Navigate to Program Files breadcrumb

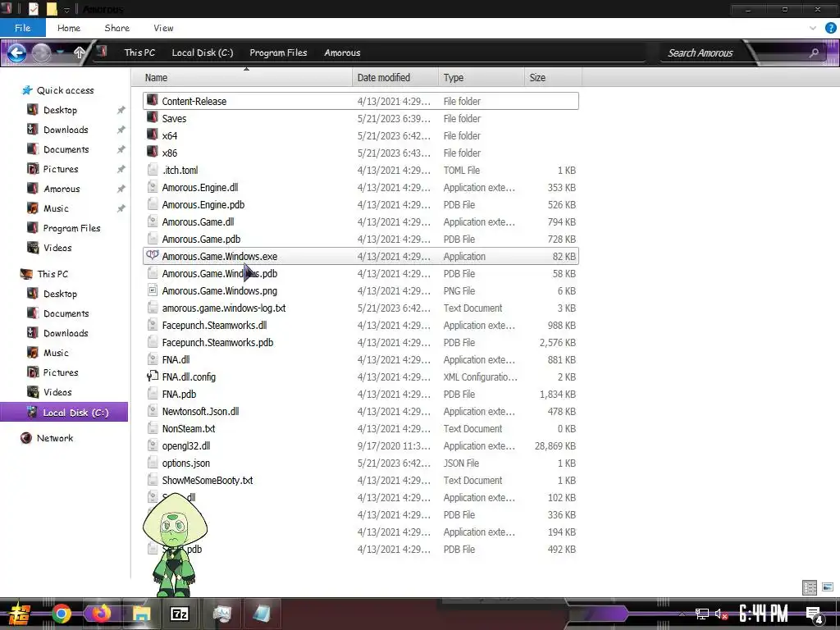click(x=278, y=52)
